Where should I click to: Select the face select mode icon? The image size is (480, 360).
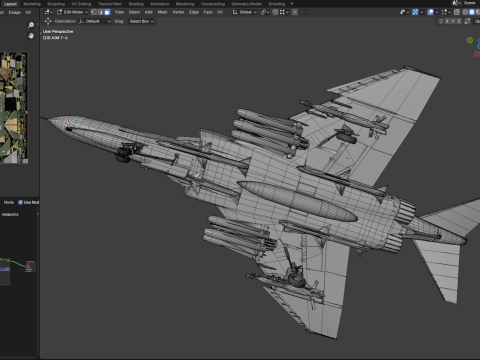tap(107, 12)
